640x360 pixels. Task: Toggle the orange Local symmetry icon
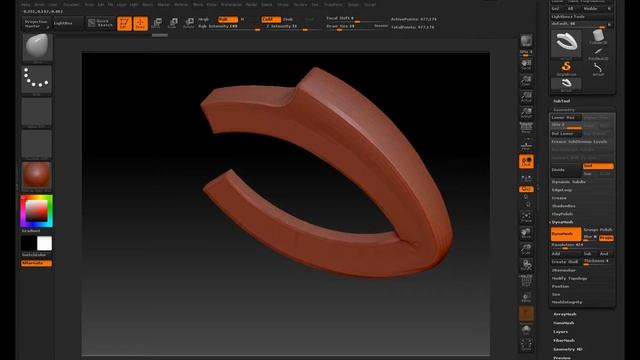pos(526,161)
